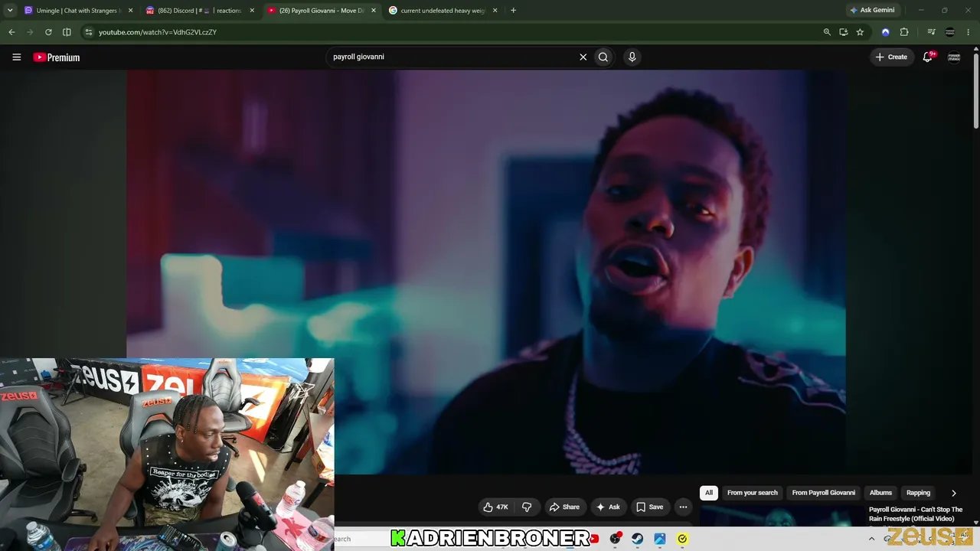Open the yellow checkmark app on taskbar
This screenshot has width=980, height=551.
(682, 539)
